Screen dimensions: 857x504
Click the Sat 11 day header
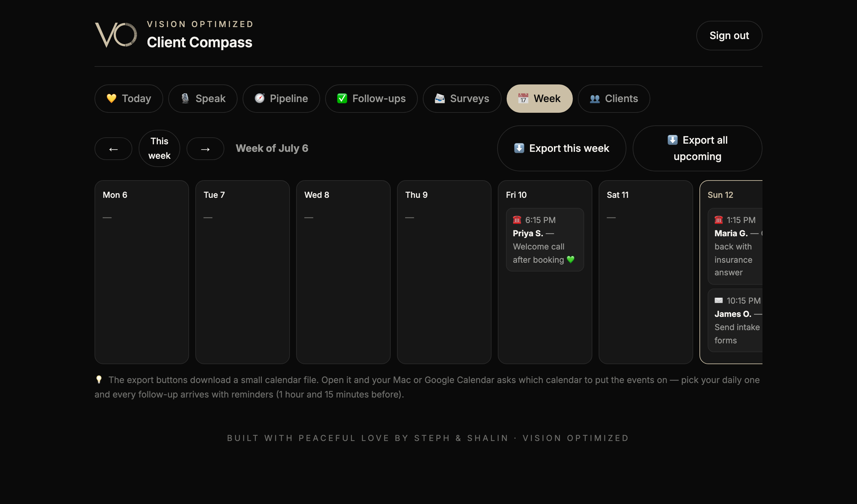pyautogui.click(x=618, y=195)
